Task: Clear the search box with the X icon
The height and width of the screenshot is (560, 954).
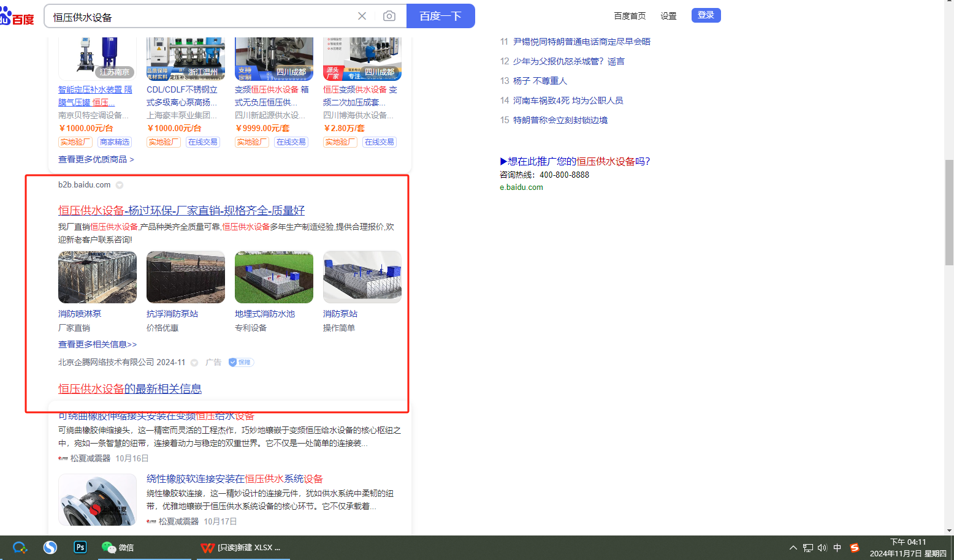Action: (x=362, y=16)
